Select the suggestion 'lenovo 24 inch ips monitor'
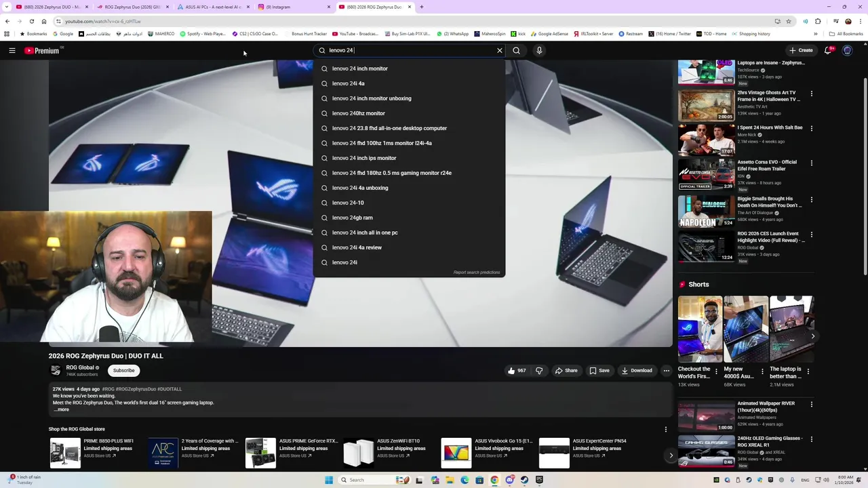The width and height of the screenshot is (868, 488). (409, 158)
